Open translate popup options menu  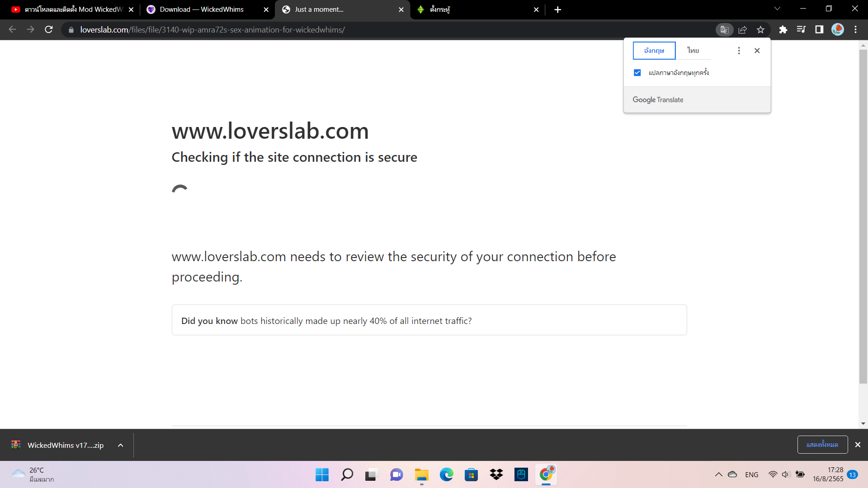point(739,51)
